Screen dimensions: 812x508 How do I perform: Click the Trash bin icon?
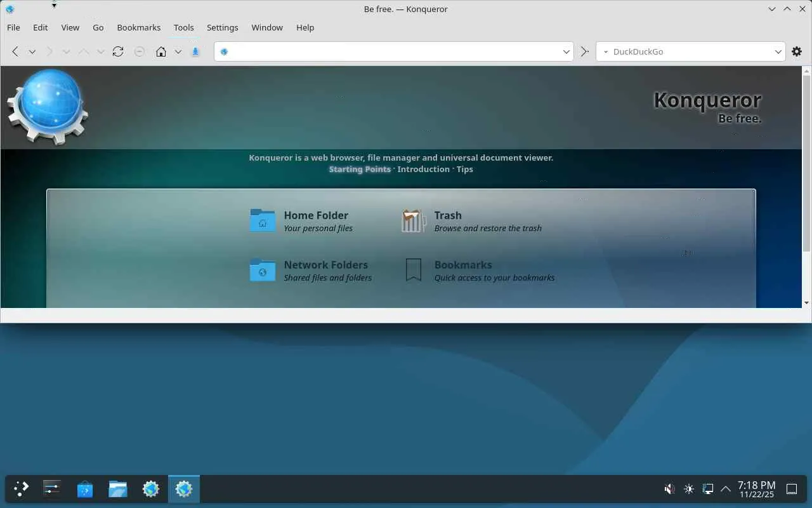(414, 220)
